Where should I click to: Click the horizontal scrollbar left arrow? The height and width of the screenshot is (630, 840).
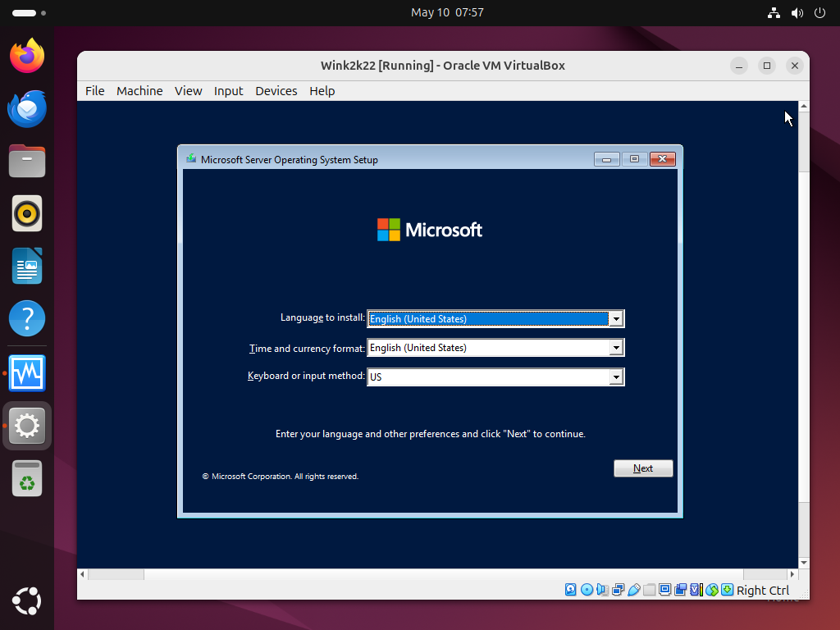(x=82, y=574)
